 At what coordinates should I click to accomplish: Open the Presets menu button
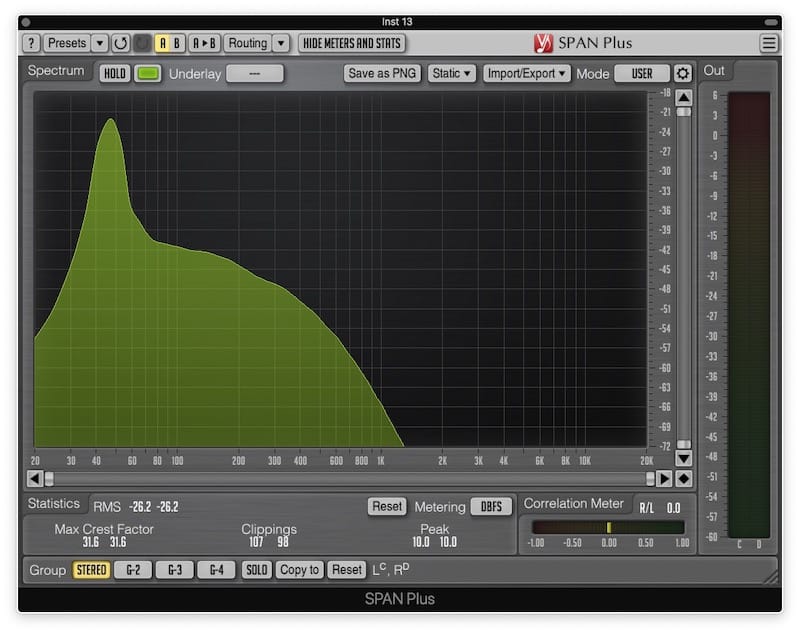click(67, 43)
